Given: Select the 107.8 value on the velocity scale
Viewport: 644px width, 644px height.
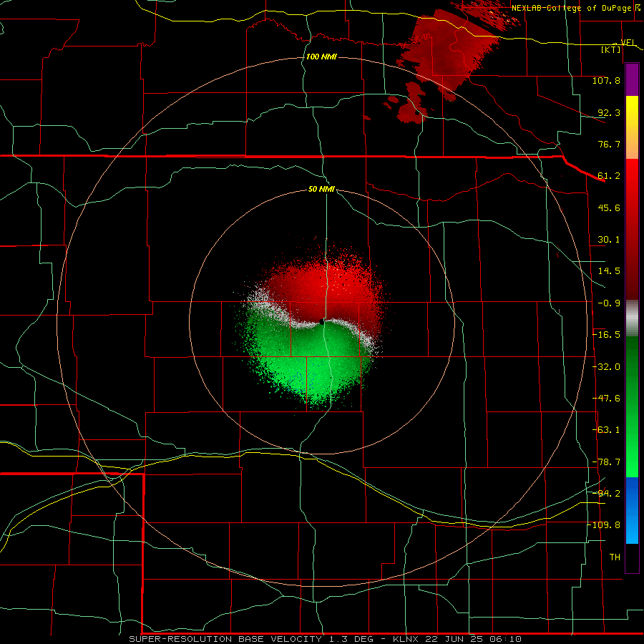Looking at the screenshot, I should coord(606,80).
